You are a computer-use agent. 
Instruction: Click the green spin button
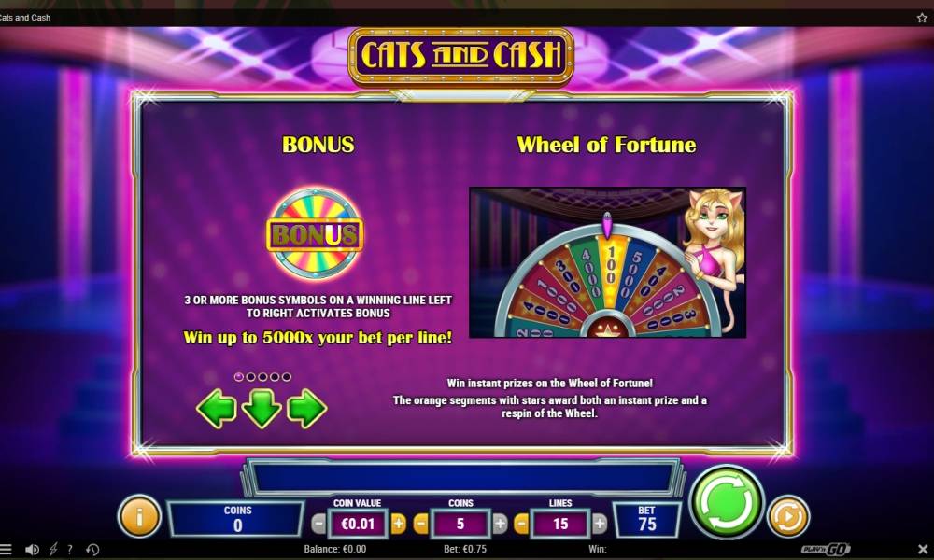pyautogui.click(x=726, y=502)
